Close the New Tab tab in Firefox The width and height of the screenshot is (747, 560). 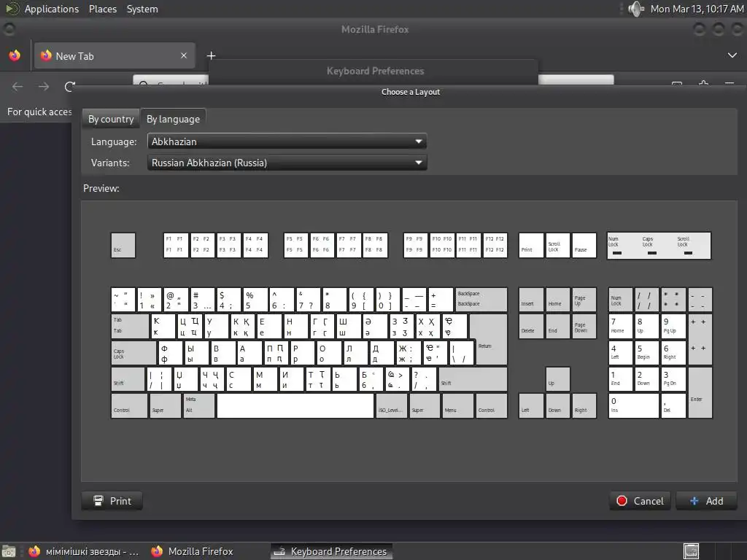184,55
